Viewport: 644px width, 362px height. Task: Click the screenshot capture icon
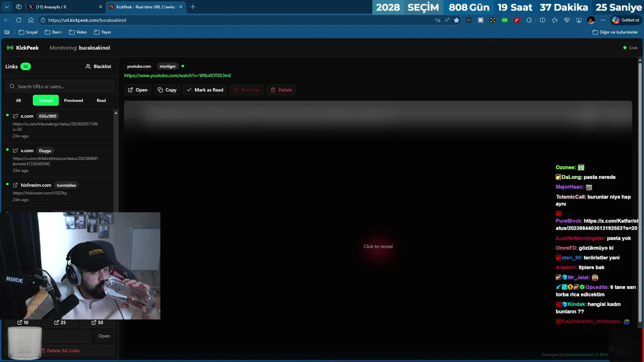(579, 20)
